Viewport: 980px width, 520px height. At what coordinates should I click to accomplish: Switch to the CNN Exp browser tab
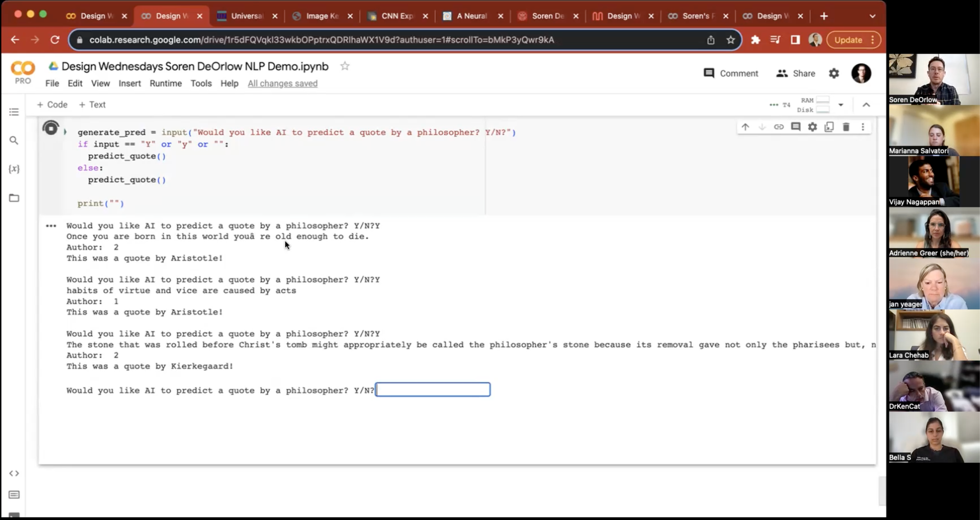coord(396,16)
